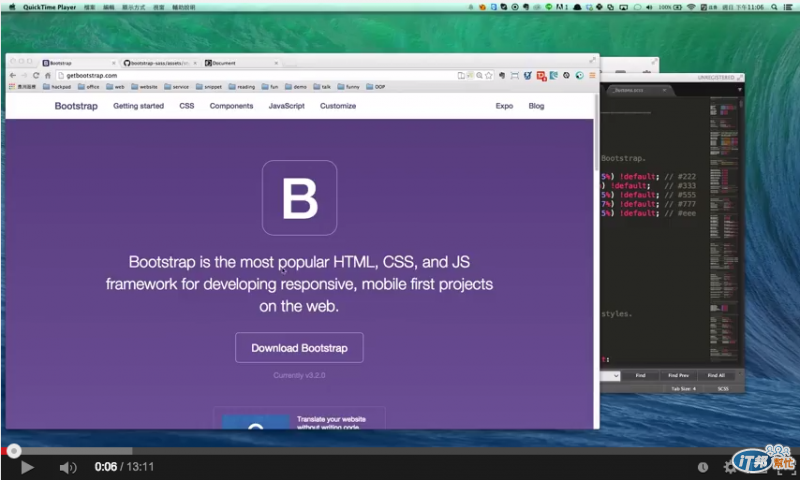Open the JavaScript nav link

click(286, 106)
